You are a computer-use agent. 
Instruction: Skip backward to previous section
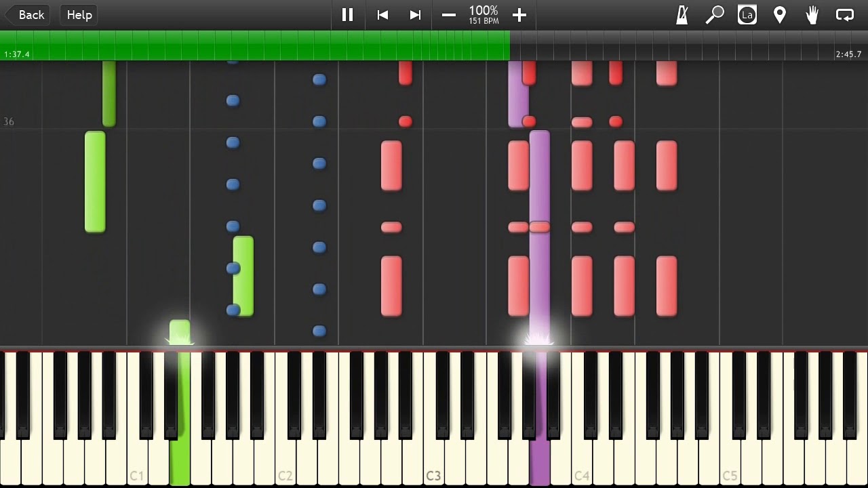coord(382,15)
